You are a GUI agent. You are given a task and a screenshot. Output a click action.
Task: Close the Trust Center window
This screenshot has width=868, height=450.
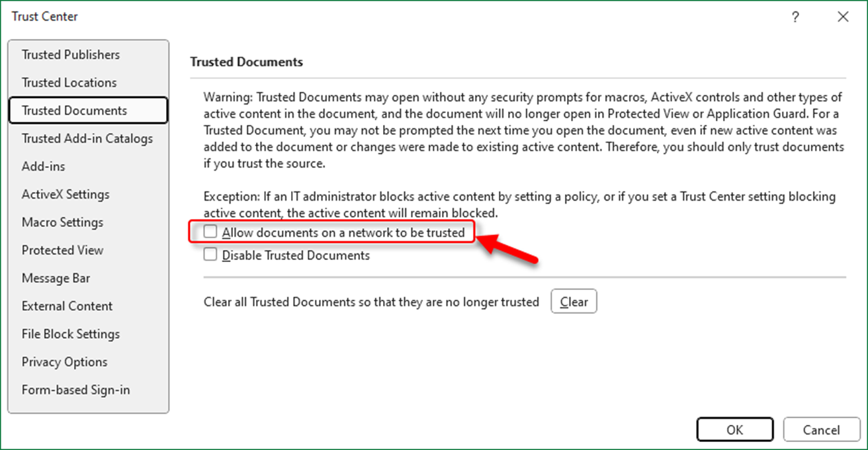point(843,17)
